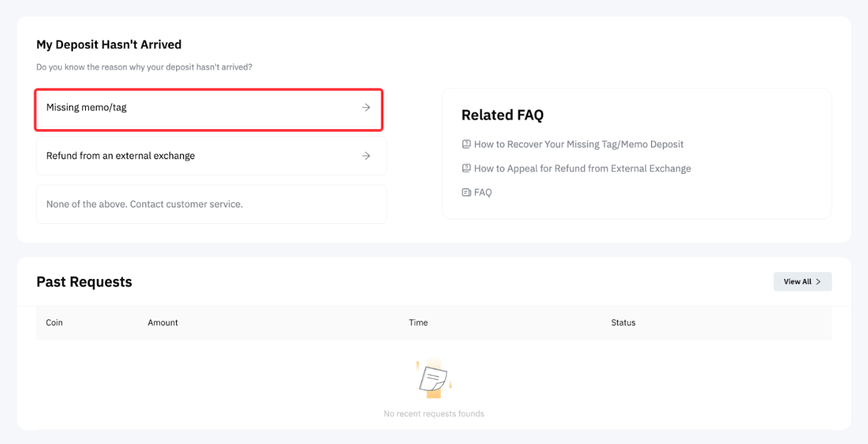Click the arrow icon on the Refund row
The image size is (868, 444).
(x=366, y=156)
